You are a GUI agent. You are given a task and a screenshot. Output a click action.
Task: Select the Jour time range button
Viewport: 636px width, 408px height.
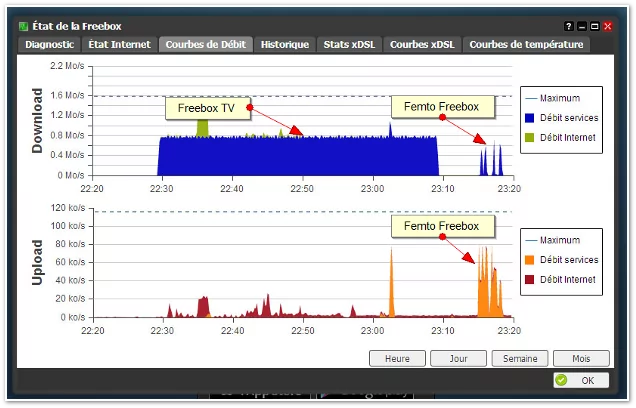point(459,358)
